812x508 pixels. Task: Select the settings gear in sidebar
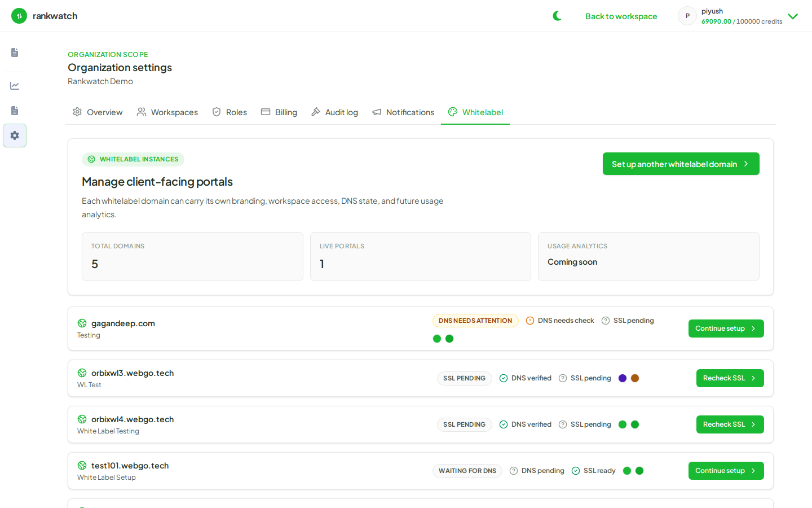15,135
